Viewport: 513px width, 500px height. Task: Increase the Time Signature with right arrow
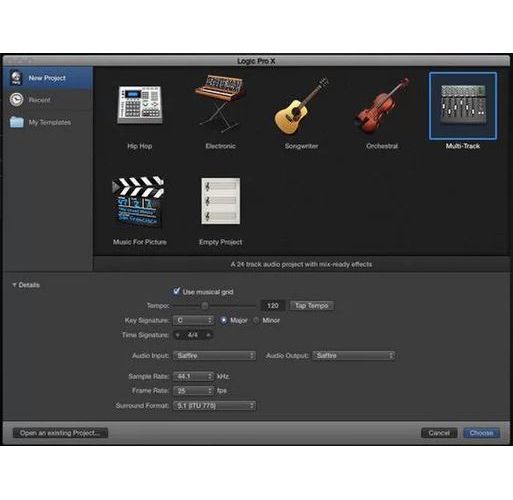(x=208, y=335)
